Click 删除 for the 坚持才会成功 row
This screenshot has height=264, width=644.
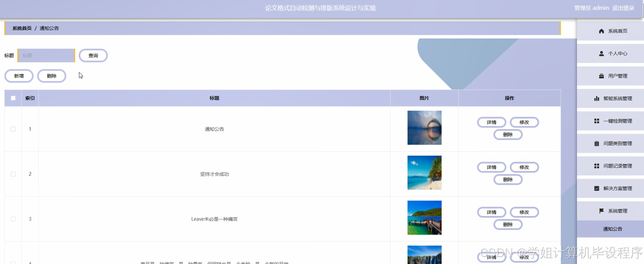tap(508, 179)
